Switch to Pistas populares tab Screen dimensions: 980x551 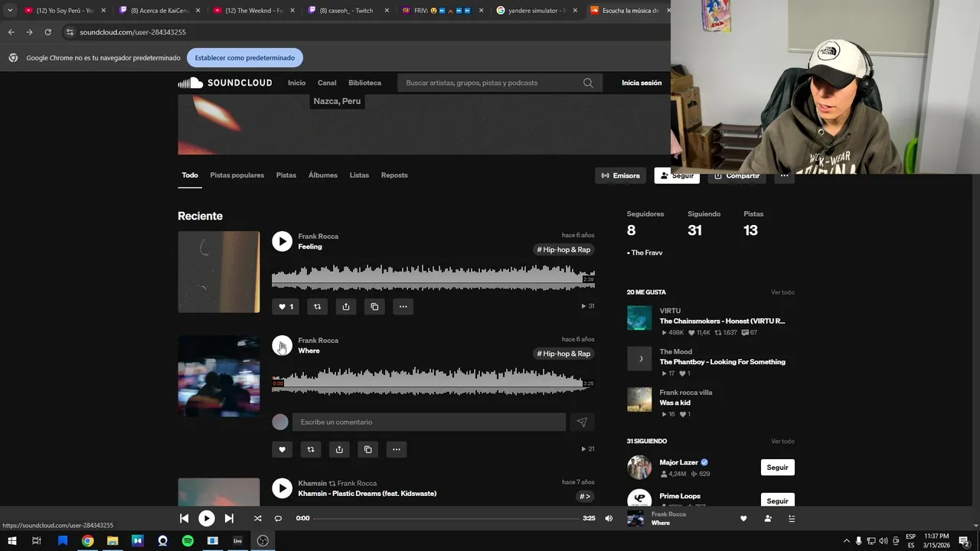click(x=237, y=175)
